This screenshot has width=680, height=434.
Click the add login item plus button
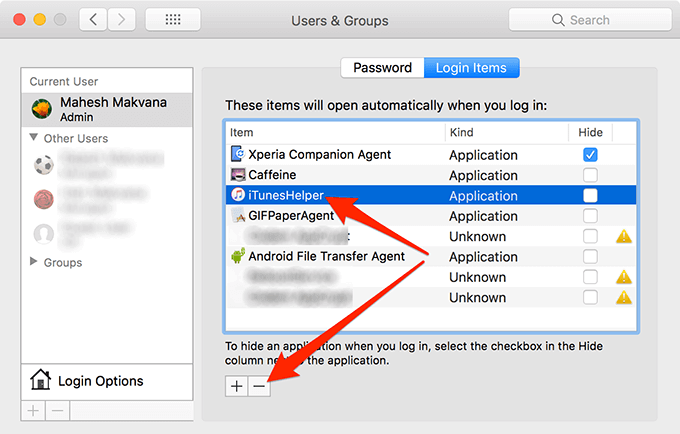(x=236, y=387)
